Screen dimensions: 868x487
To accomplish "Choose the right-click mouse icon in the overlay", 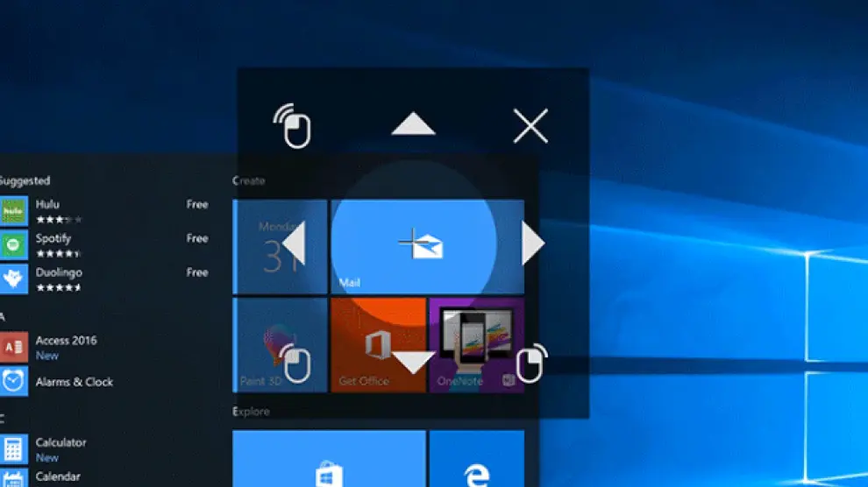I will (x=530, y=363).
